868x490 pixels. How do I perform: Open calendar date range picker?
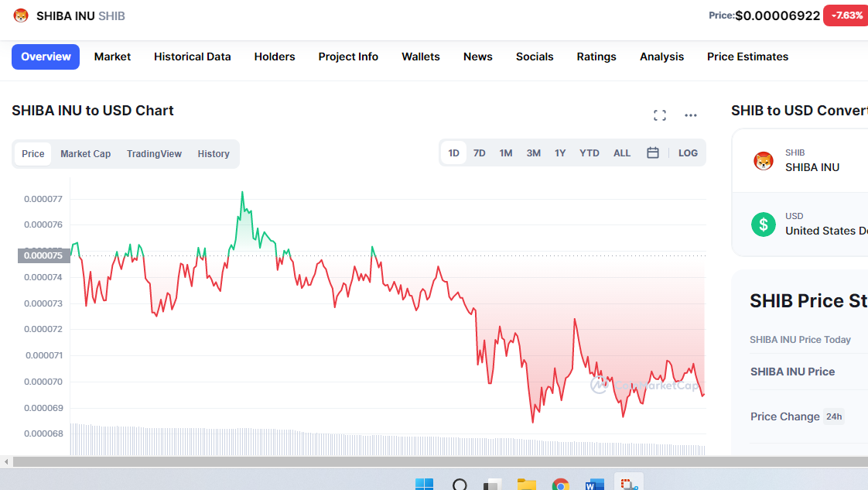[x=653, y=152]
